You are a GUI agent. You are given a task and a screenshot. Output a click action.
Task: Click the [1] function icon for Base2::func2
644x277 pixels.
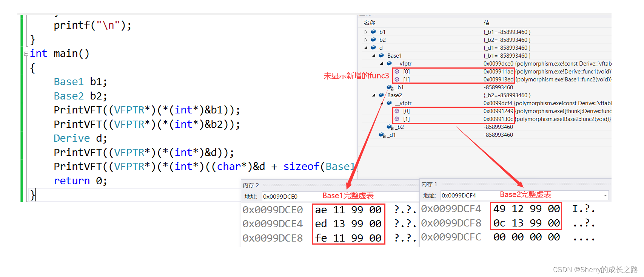click(397, 119)
